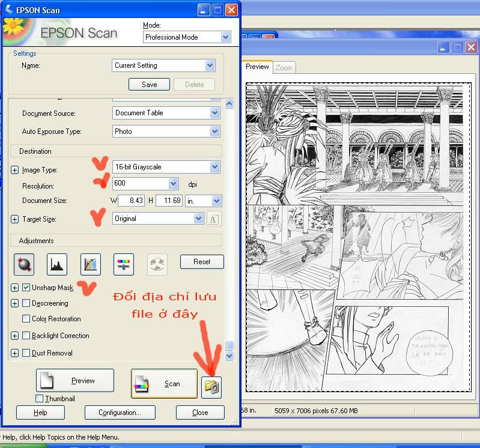This screenshot has height=448, width=480.
Task: Open the Tone Correction icon
Action: [90, 264]
